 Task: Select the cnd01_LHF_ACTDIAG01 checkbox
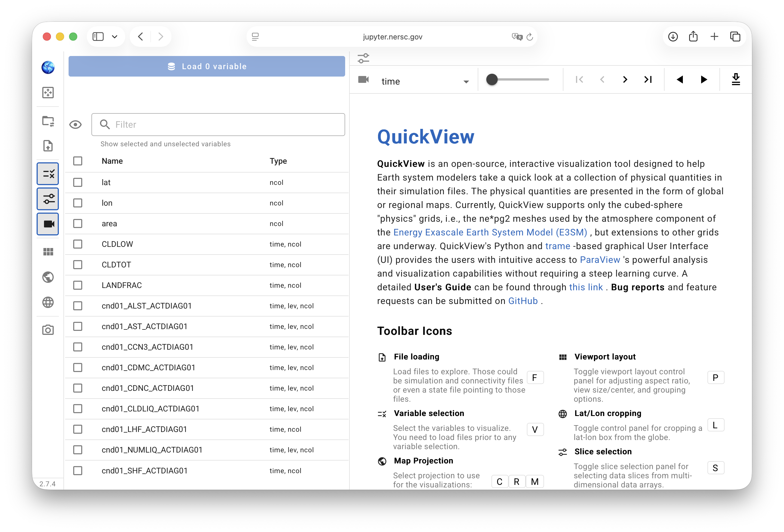click(x=78, y=429)
